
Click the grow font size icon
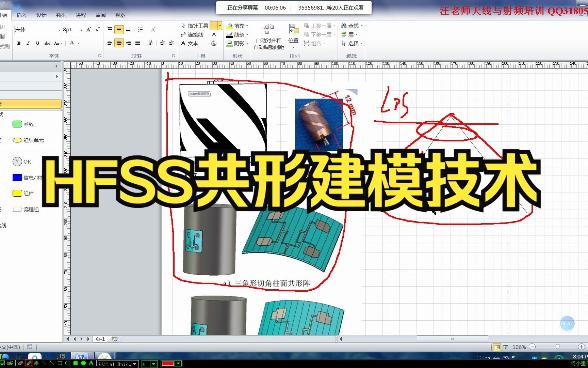89,30
